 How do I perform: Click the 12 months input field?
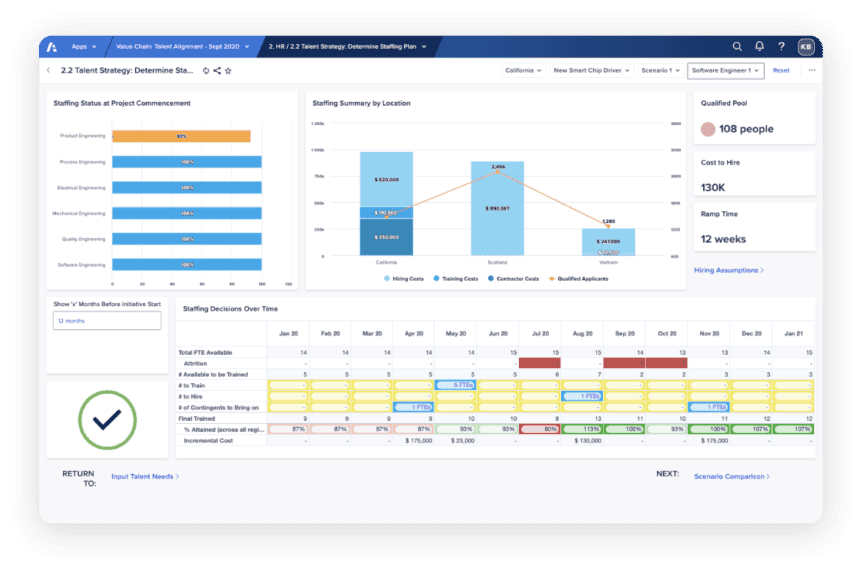pyautogui.click(x=107, y=321)
